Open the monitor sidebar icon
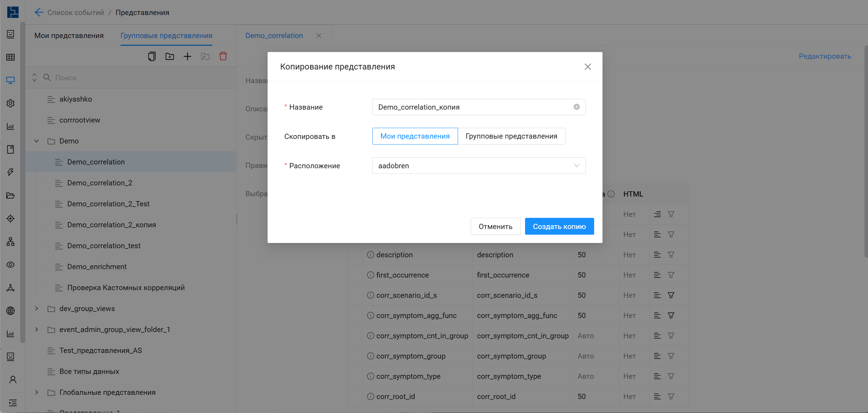The height and width of the screenshot is (413, 868). (10, 80)
